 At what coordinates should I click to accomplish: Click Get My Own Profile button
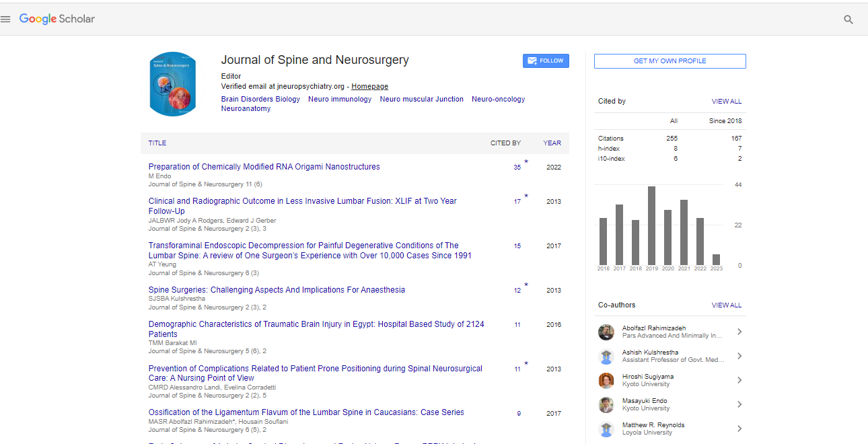(670, 61)
